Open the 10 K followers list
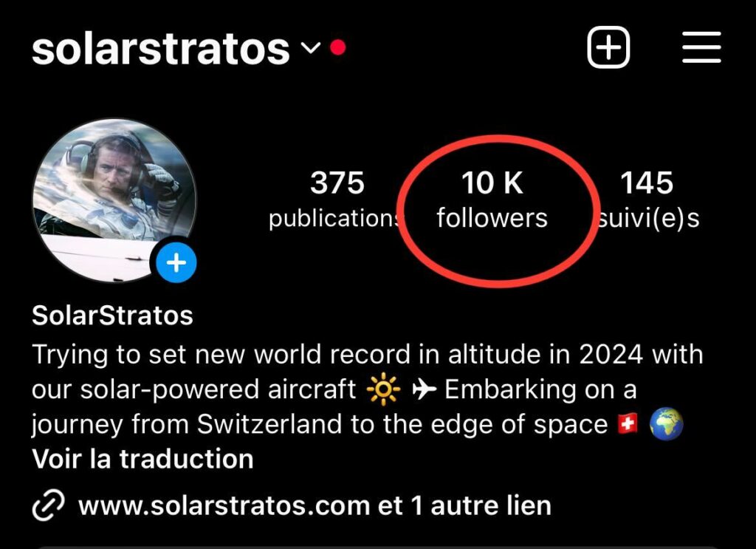The height and width of the screenshot is (549, 756). pos(492,200)
